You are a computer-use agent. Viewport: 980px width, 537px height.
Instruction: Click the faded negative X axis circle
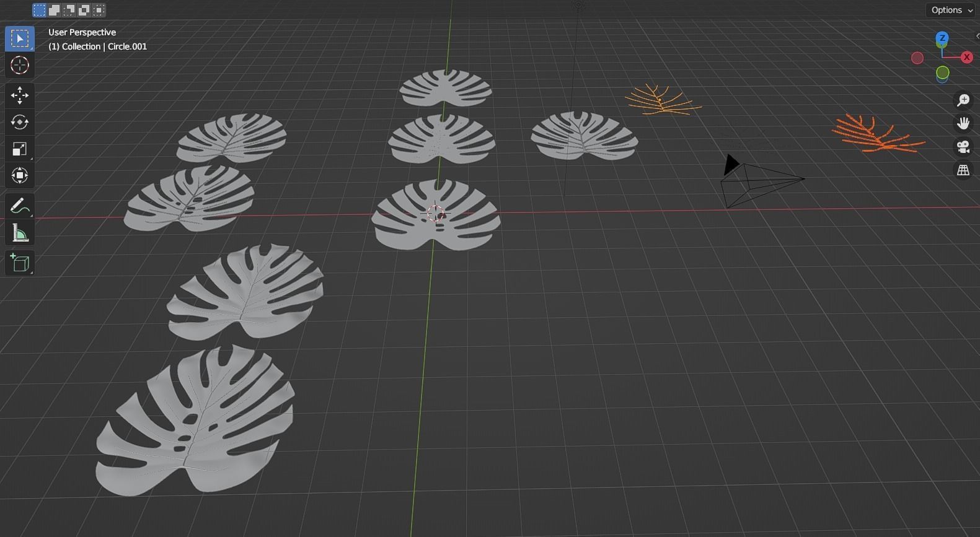917,58
